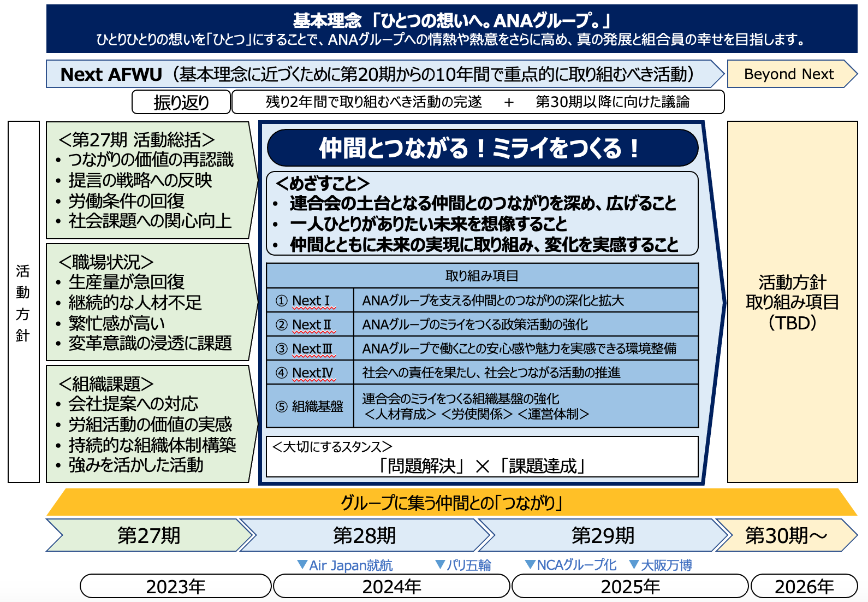
Task: Select the 第30期〜 timeline arrow
Action: 787,535
